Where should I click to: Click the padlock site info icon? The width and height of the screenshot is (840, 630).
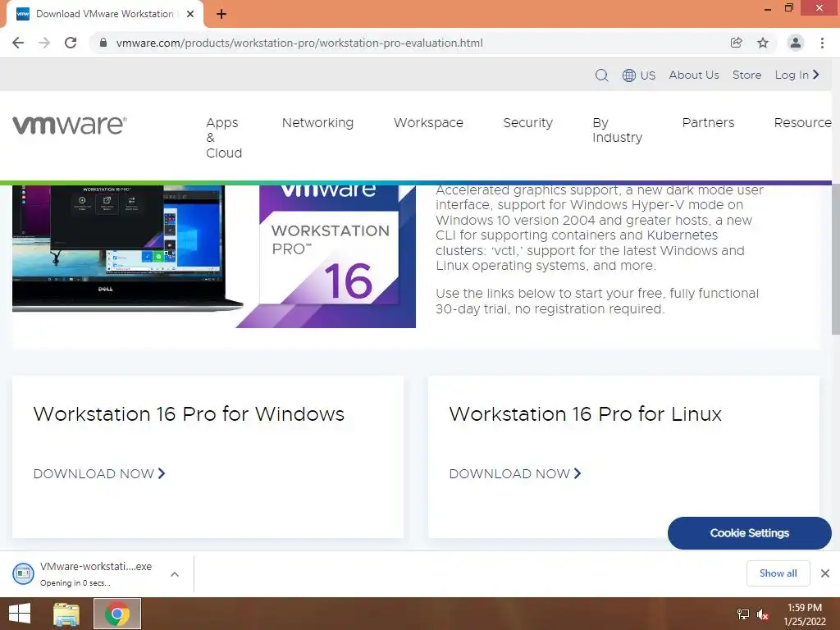pyautogui.click(x=103, y=43)
